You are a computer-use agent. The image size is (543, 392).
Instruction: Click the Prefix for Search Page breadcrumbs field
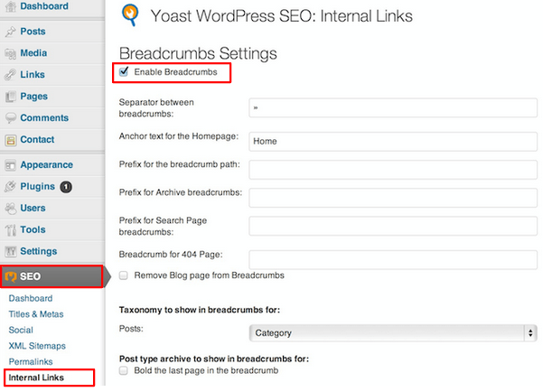[x=393, y=226]
